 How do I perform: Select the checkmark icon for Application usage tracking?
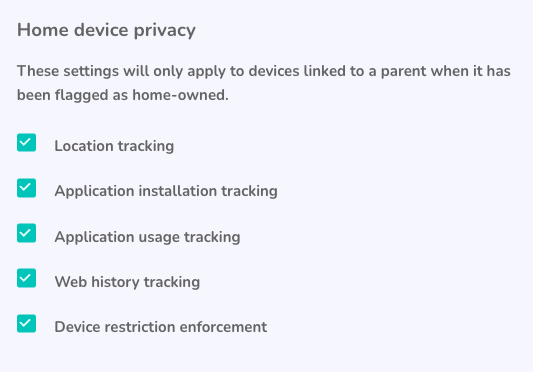25,232
